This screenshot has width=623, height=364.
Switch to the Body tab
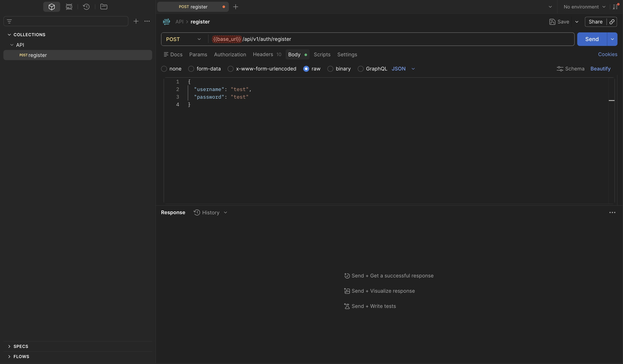pyautogui.click(x=298, y=55)
